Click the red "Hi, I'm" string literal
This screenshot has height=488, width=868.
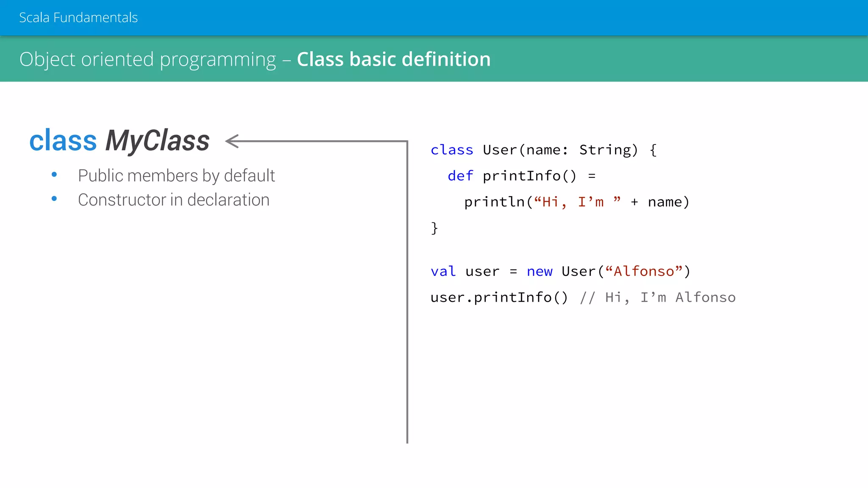click(577, 202)
